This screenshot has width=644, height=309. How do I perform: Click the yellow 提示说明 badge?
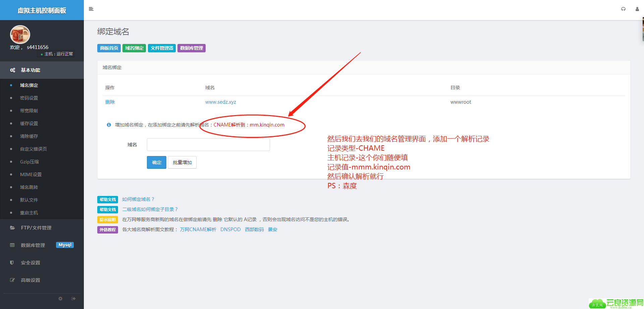tap(108, 220)
